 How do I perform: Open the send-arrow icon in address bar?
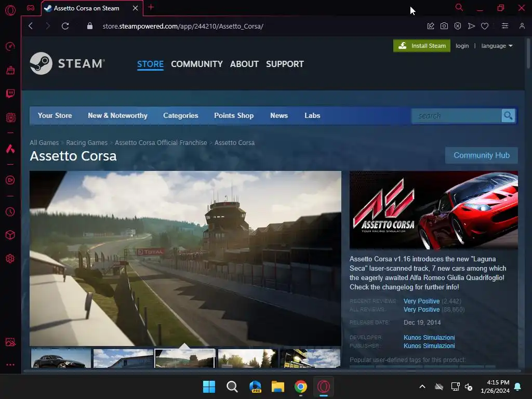(471, 26)
